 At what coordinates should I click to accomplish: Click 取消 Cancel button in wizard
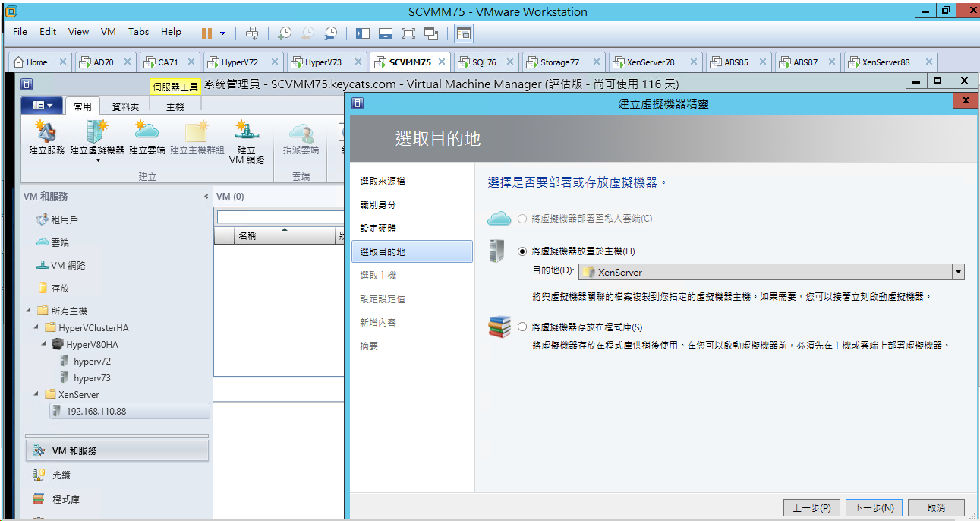pyautogui.click(x=936, y=507)
